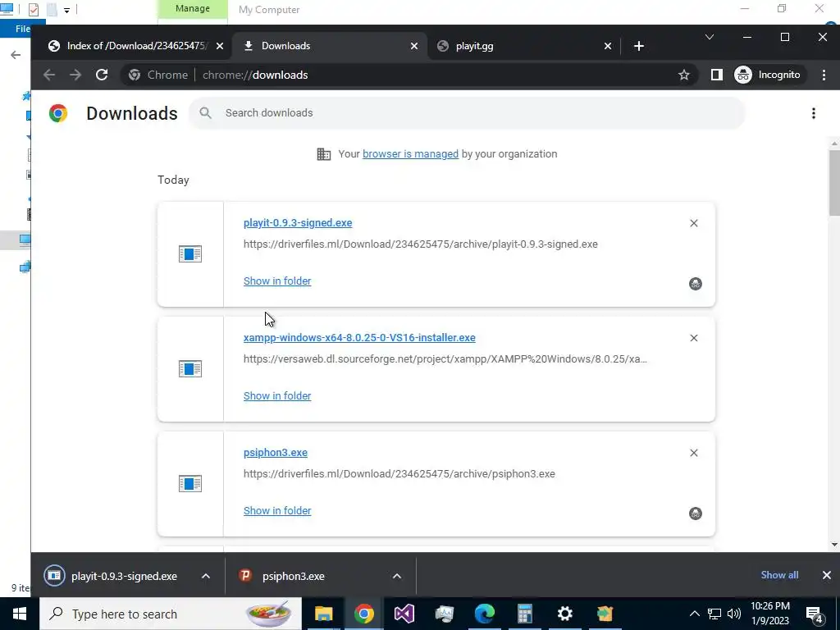Open Settings gear from taskbar
The image size is (840, 630).
[564, 614]
